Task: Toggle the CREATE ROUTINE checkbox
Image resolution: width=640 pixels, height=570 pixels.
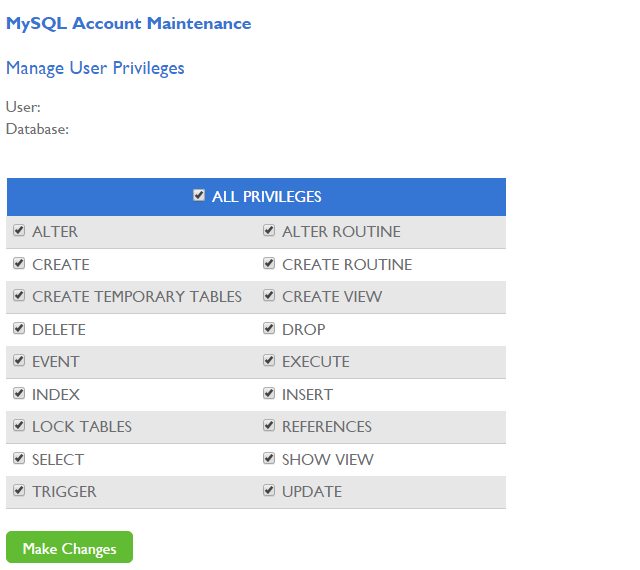Action: coord(269,263)
